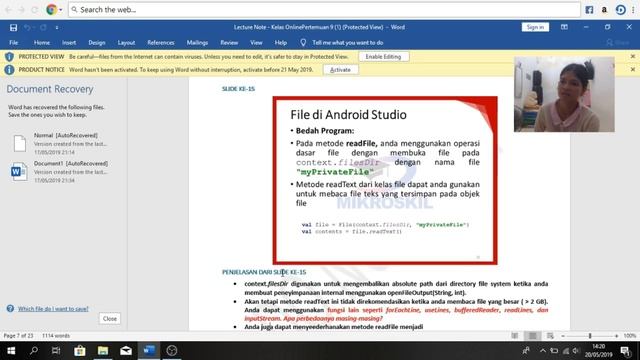This screenshot has width=640, height=360.
Task: Click the File di Android Studio slide image
Action: [385, 180]
